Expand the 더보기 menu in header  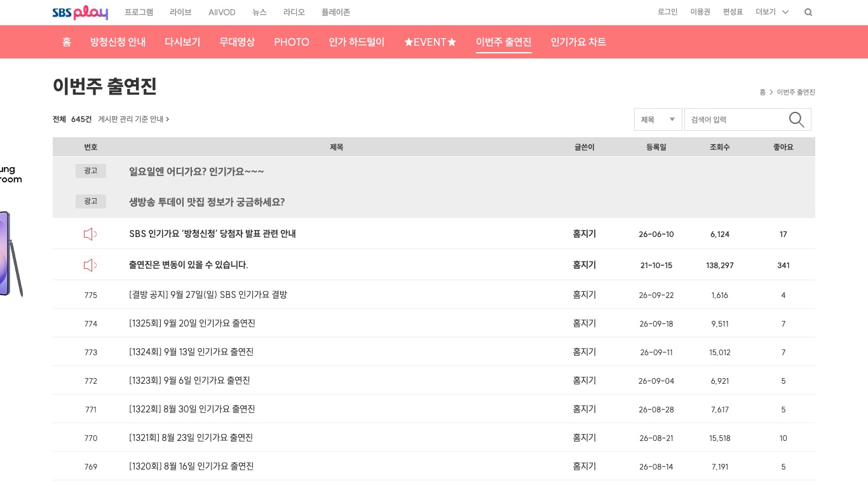pyautogui.click(x=772, y=12)
